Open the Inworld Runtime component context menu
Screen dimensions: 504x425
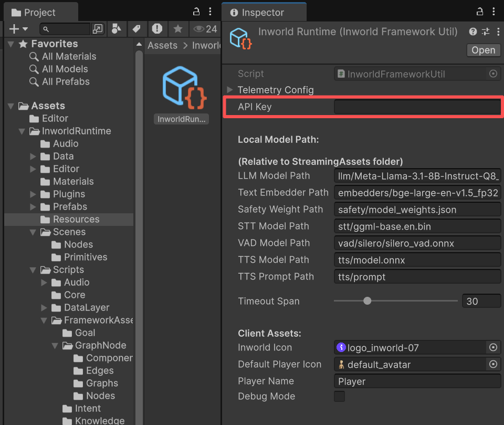click(x=498, y=32)
